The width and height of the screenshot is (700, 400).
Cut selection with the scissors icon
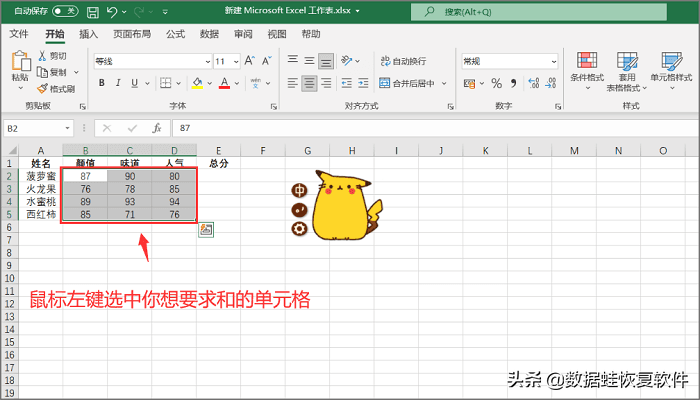click(x=42, y=55)
